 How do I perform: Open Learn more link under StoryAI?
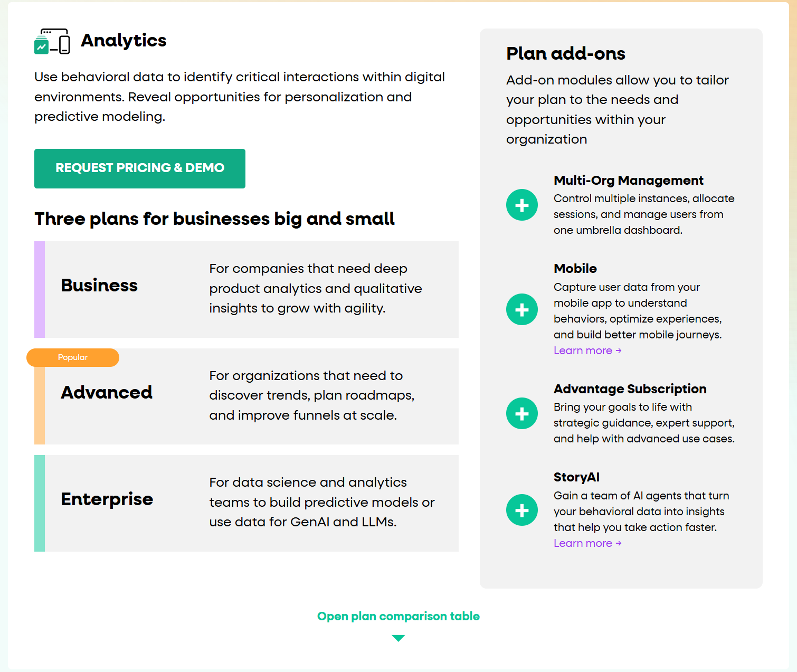click(x=587, y=543)
